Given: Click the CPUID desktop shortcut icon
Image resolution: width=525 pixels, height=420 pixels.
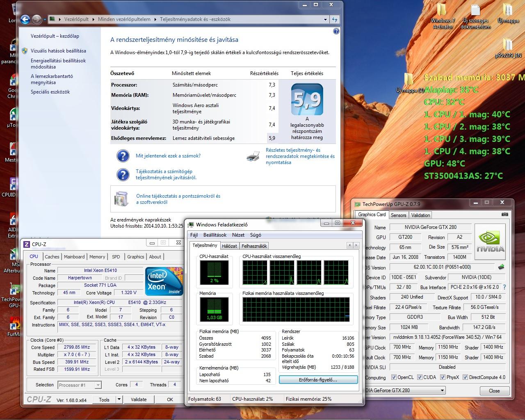Looking at the screenshot, I should click(x=13, y=184).
